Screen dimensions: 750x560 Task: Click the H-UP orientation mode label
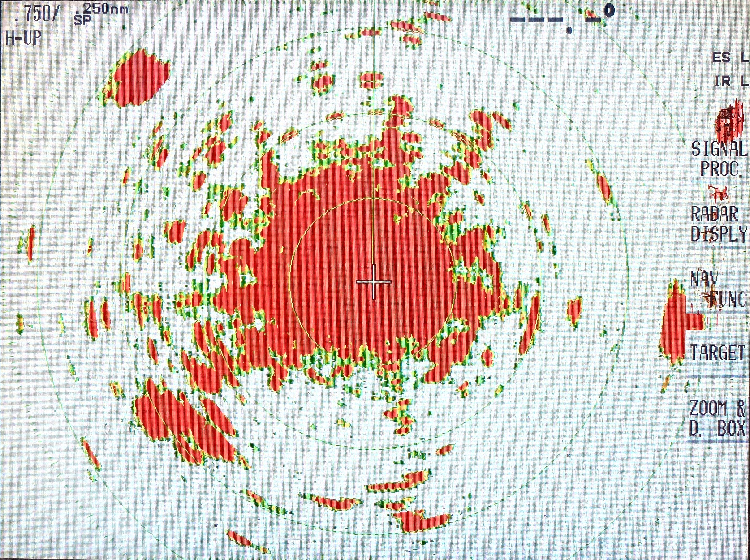(x=23, y=38)
